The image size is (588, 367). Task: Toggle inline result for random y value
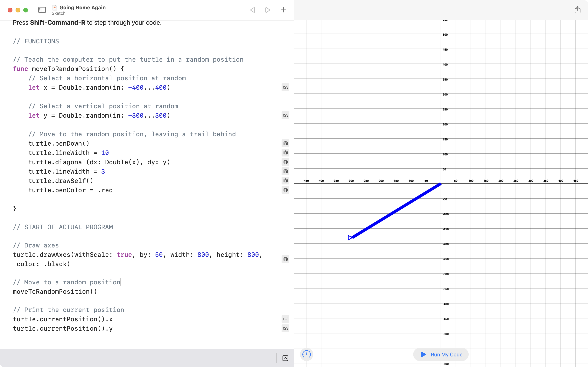coord(285,115)
